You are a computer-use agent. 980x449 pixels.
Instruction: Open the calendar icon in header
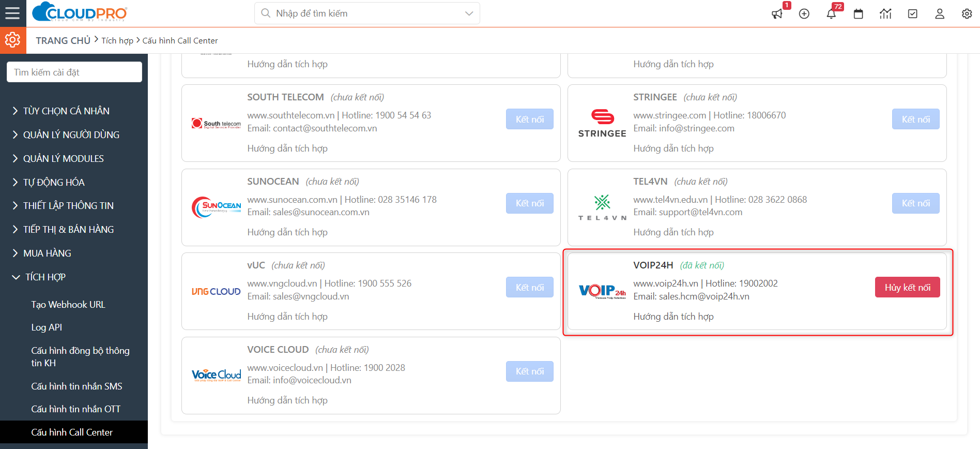click(859, 14)
